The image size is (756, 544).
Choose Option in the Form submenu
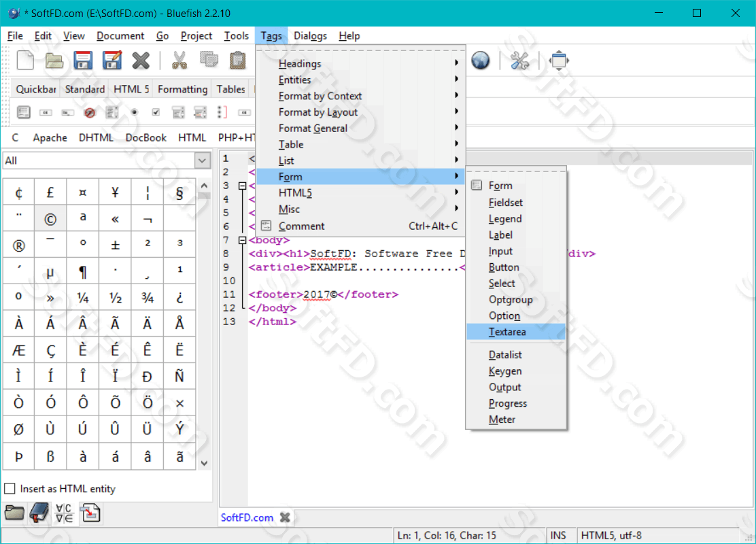pos(516,316)
